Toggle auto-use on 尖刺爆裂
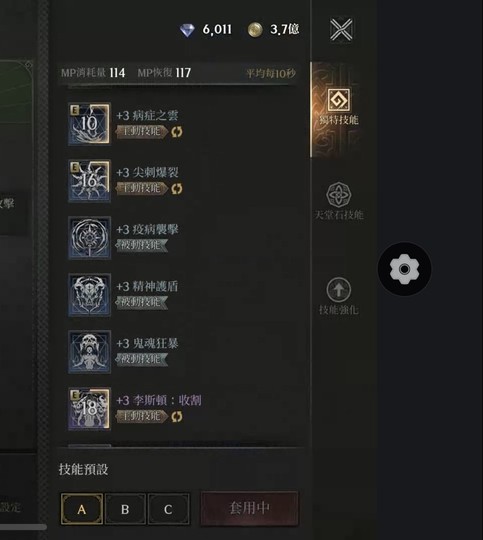This screenshot has width=483, height=540. [177, 189]
